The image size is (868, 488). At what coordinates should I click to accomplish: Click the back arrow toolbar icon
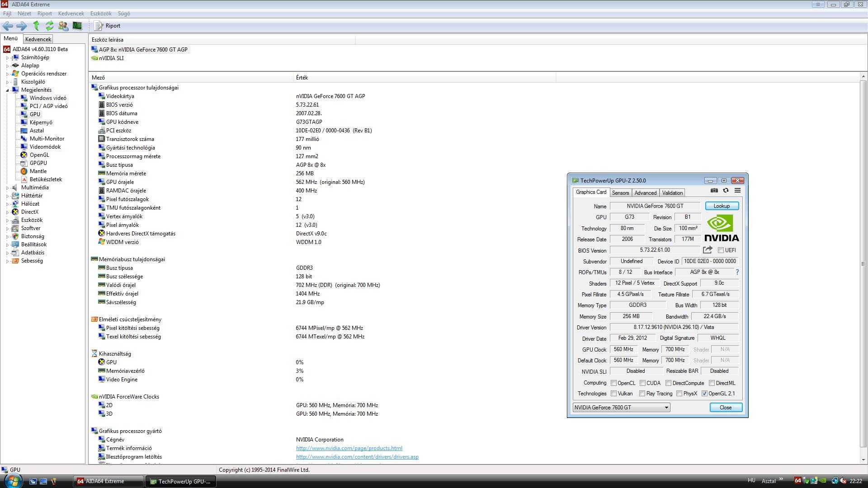coord(8,26)
